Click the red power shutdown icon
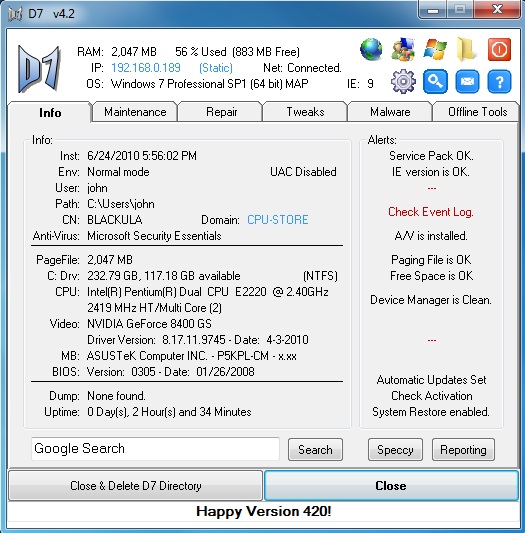Image resolution: width=525 pixels, height=533 pixels. tap(499, 50)
